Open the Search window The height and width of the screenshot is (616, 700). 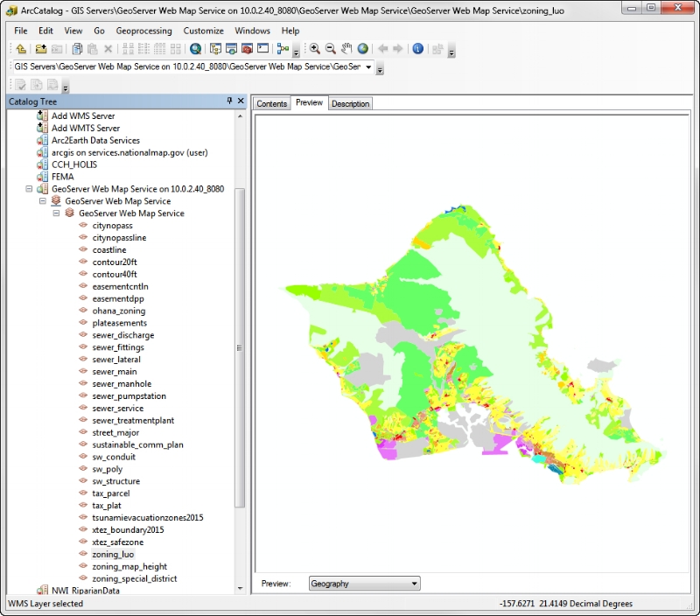click(231, 49)
